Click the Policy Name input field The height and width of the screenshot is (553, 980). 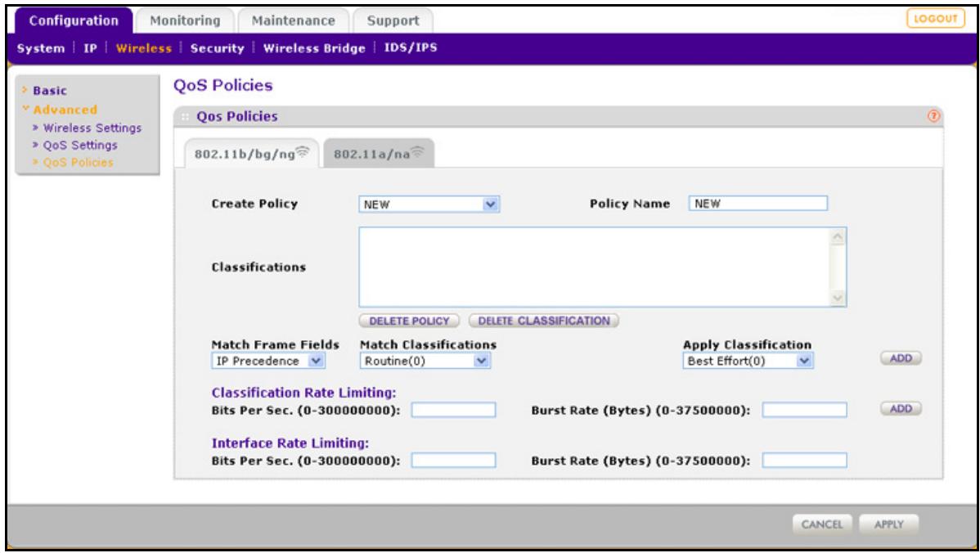pos(757,203)
